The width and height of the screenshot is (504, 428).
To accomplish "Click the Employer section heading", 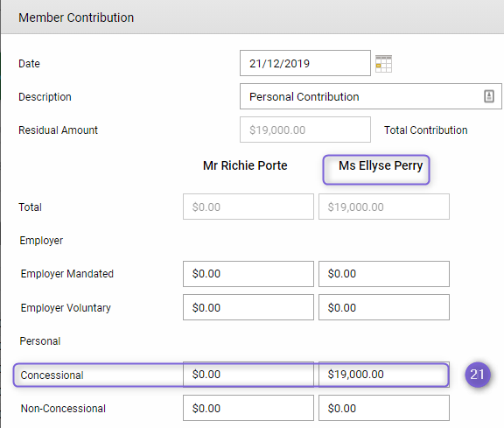I will pos(41,241).
